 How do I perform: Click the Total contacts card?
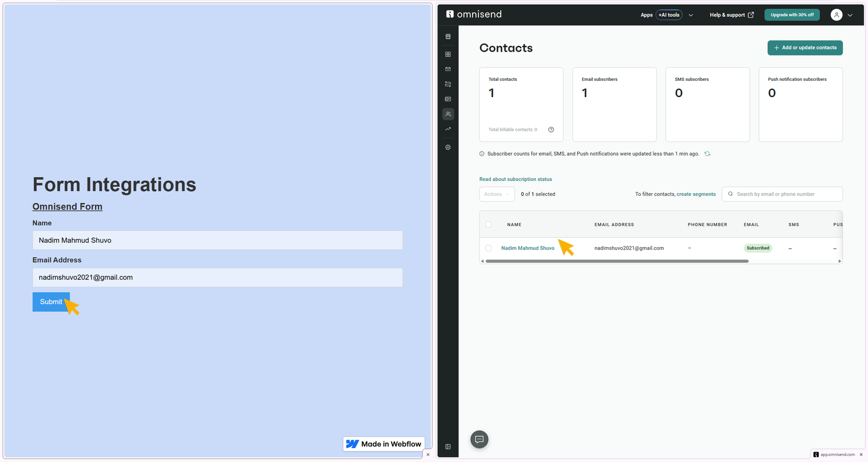[521, 105]
